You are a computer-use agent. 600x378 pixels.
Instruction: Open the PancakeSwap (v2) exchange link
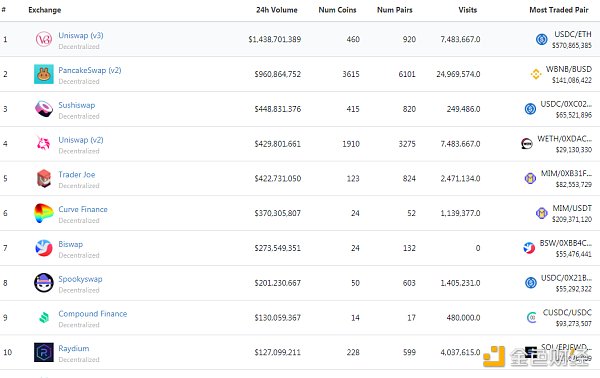[x=90, y=70]
